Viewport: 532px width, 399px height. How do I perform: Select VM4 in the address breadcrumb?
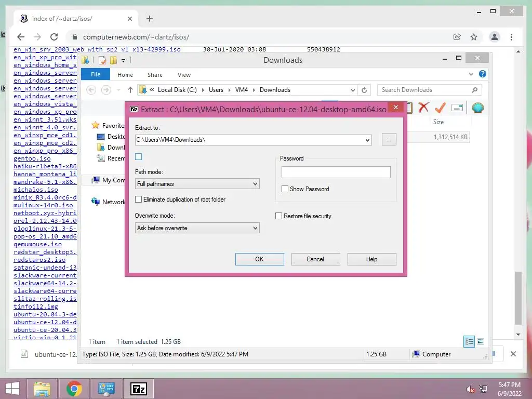(242, 90)
